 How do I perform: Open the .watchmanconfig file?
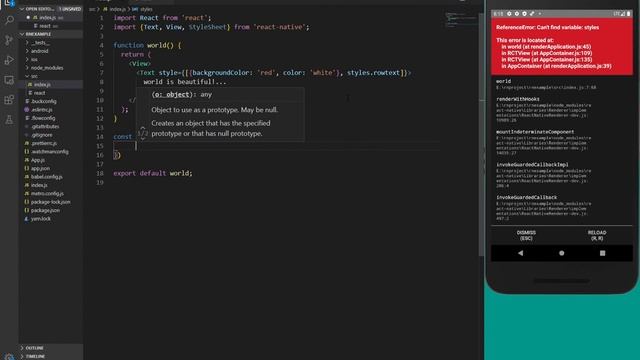click(51, 151)
